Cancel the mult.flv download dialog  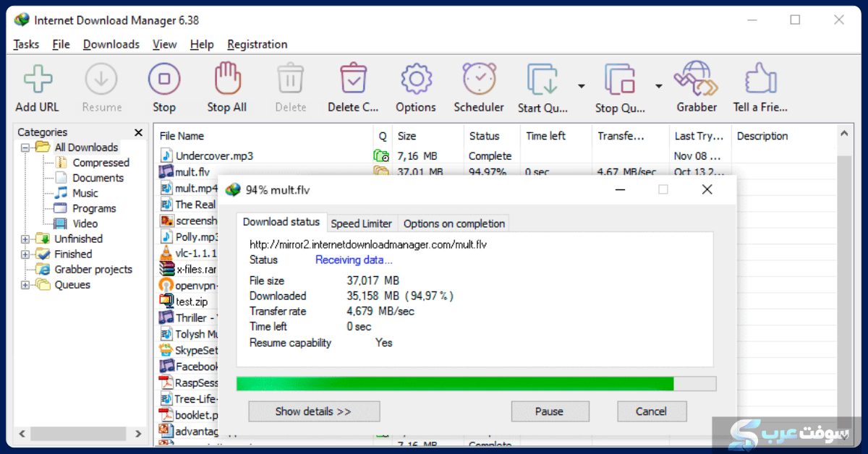[651, 411]
